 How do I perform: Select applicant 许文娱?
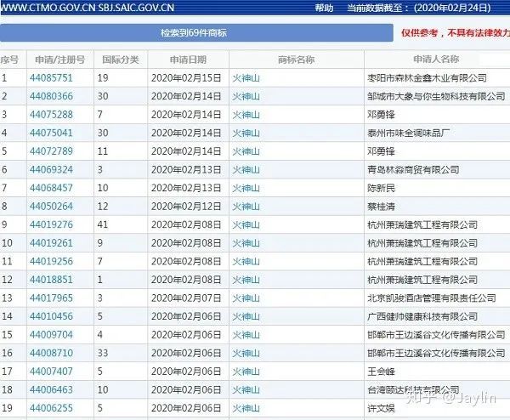pos(381,408)
